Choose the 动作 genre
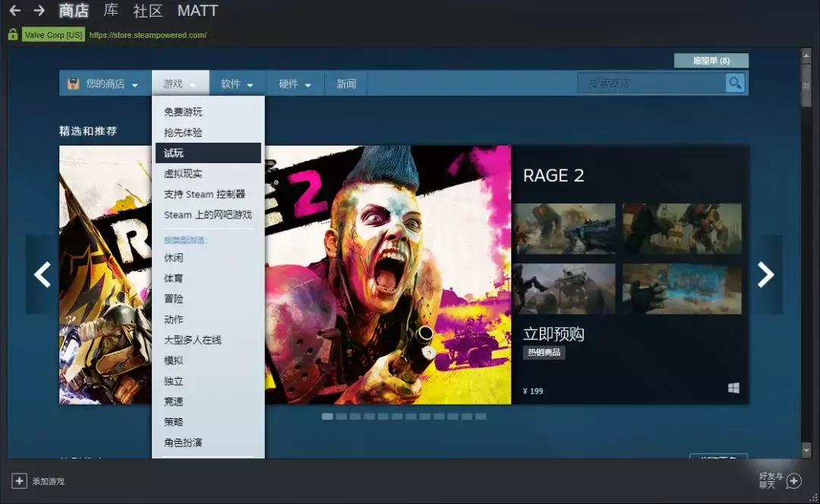Screen dimensions: 820x504 click(x=174, y=319)
